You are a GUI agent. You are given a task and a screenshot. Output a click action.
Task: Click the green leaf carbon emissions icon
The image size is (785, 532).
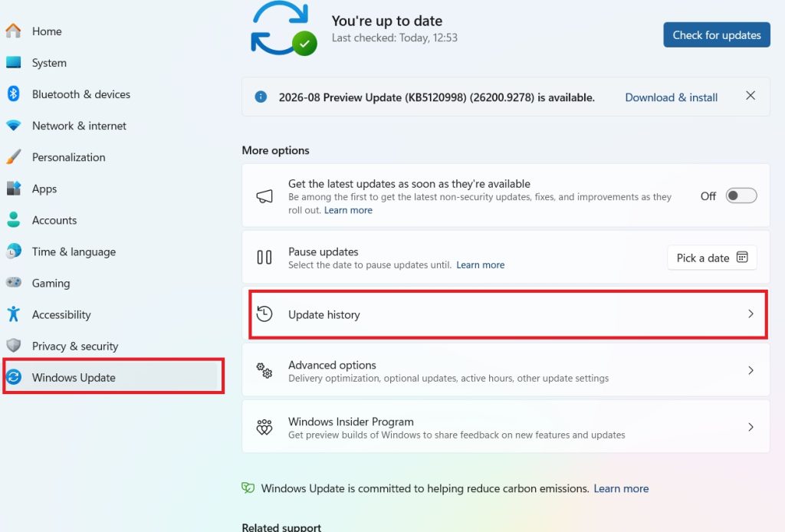(x=248, y=488)
